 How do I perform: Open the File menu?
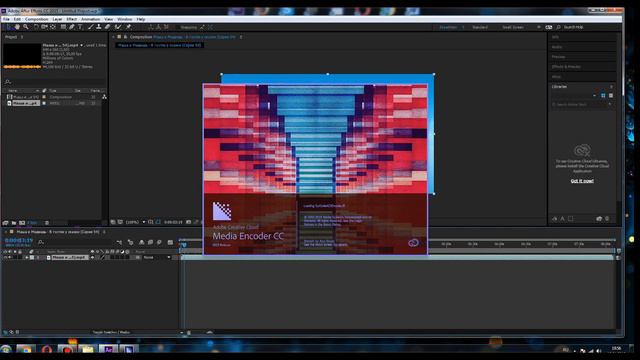[6, 19]
